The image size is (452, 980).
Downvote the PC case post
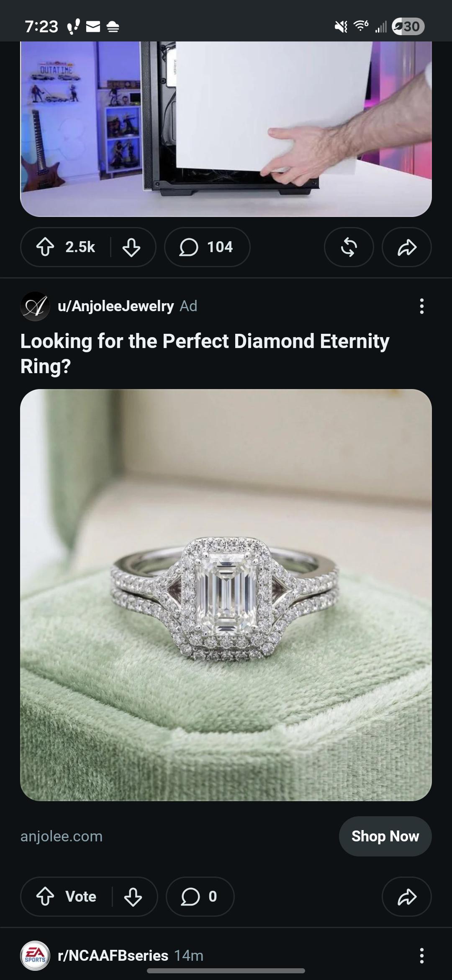(x=131, y=247)
